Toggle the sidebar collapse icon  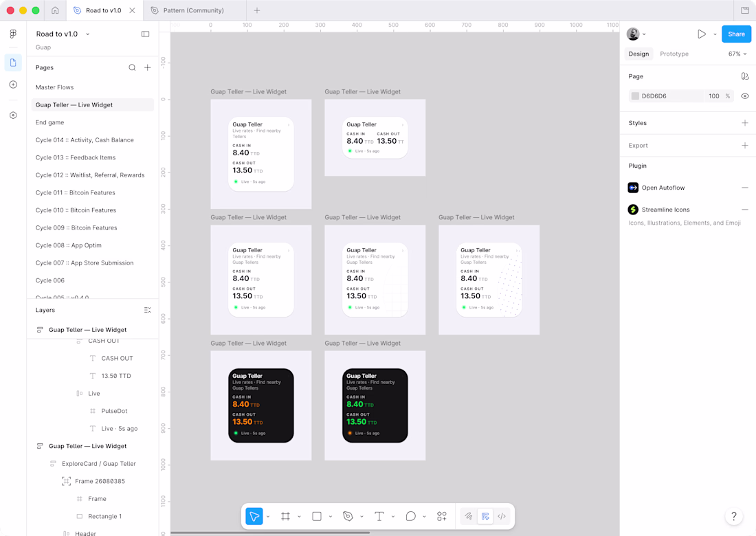(145, 34)
